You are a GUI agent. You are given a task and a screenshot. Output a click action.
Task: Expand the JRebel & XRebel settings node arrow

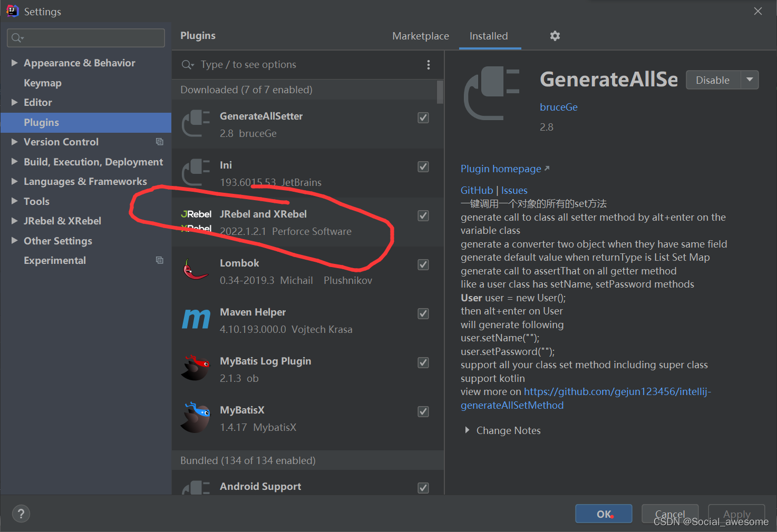click(14, 221)
